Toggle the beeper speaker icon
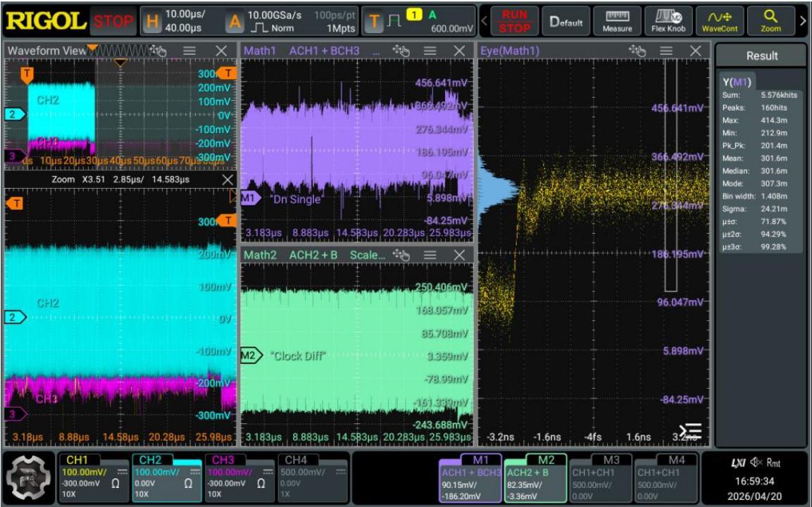812x507 pixels. pyautogui.click(x=756, y=463)
